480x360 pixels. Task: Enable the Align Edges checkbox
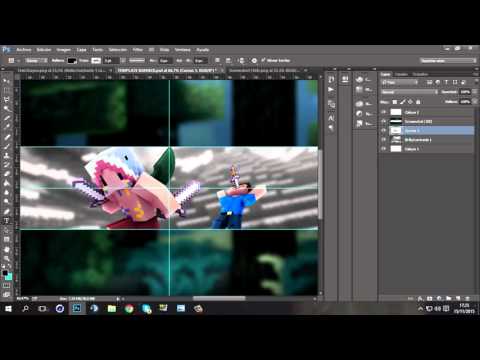263,60
